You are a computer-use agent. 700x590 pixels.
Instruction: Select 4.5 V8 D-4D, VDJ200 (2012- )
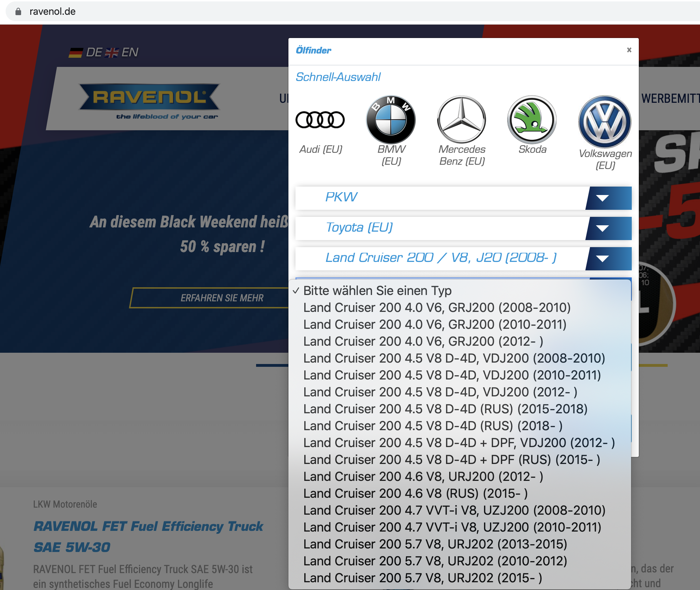click(x=459, y=392)
